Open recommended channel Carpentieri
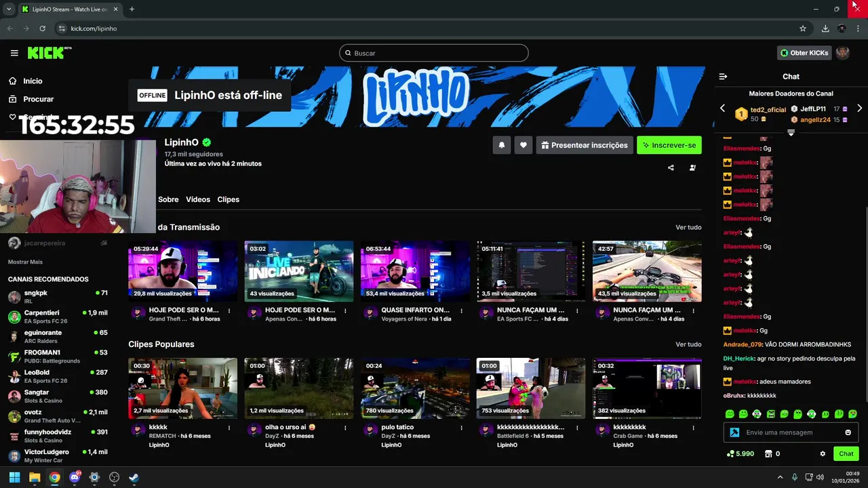The image size is (868, 488). [58, 317]
